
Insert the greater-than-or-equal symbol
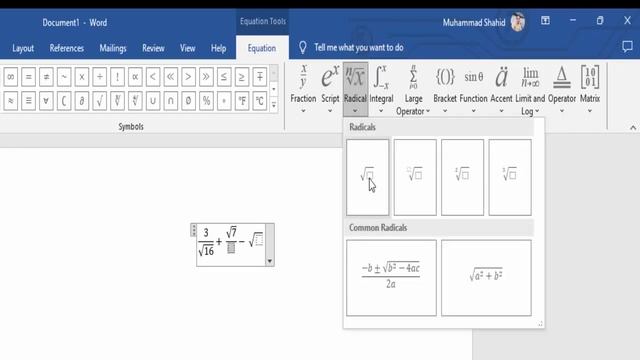click(x=242, y=77)
